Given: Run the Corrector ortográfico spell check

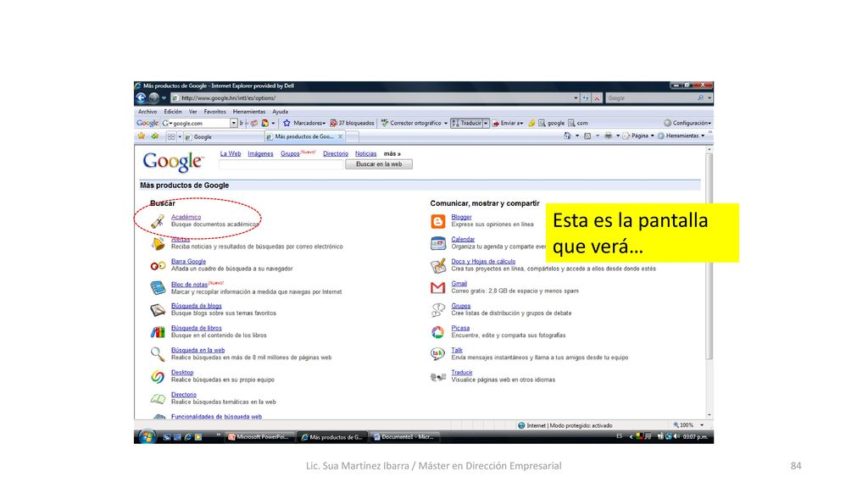Looking at the screenshot, I should pos(411,123).
